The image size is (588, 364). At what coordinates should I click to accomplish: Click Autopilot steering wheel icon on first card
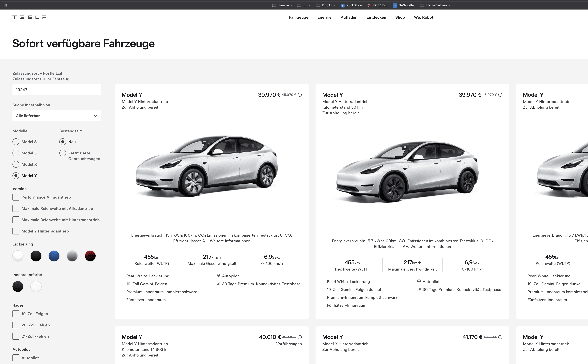(218, 276)
